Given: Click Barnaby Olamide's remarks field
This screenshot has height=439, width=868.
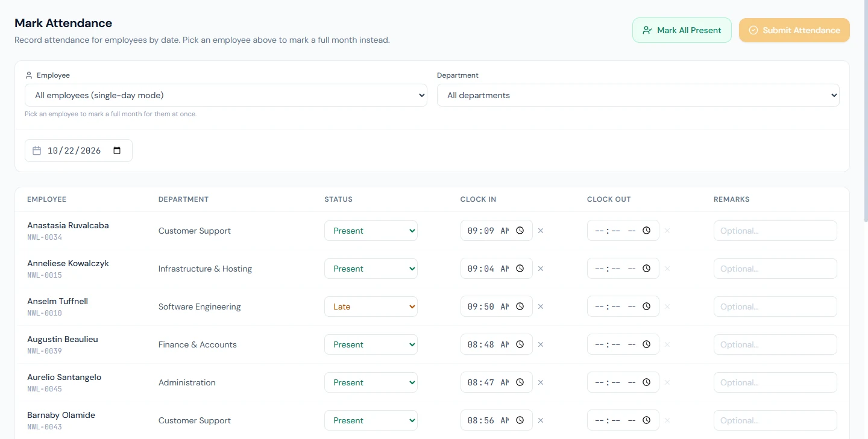Looking at the screenshot, I should [x=775, y=420].
